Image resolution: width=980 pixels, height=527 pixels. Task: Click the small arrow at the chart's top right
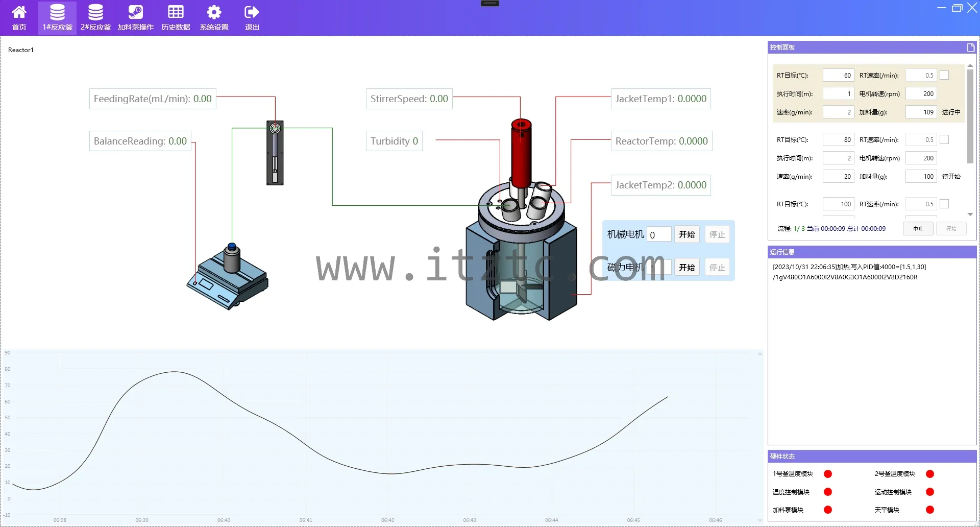coord(759,352)
